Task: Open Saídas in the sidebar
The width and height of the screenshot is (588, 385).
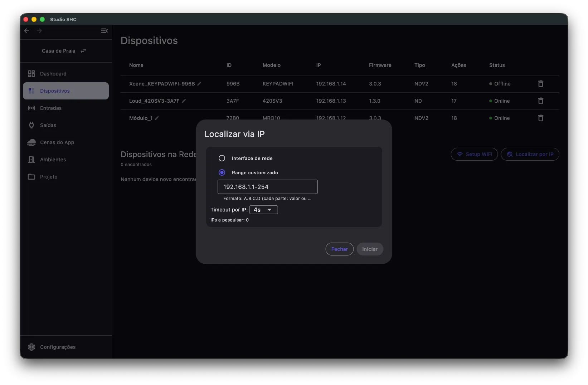Action: 66,125
